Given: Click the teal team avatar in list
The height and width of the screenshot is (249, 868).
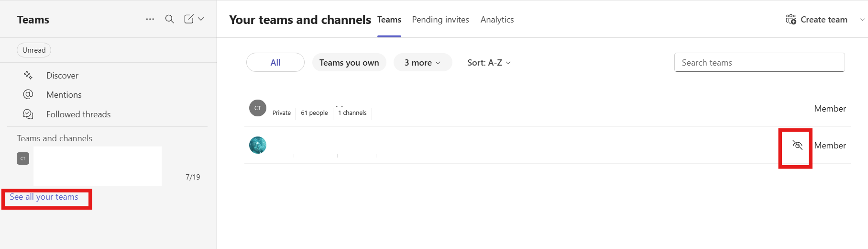Looking at the screenshot, I should click(258, 145).
